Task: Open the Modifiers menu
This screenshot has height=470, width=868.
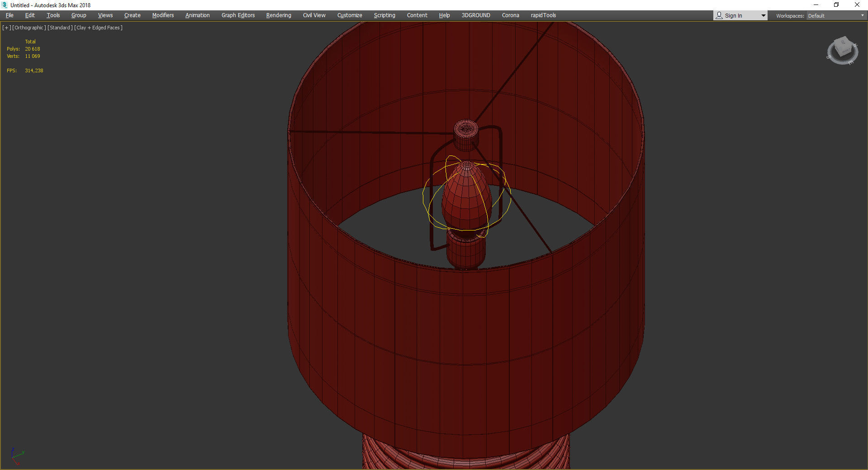Action: [163, 15]
